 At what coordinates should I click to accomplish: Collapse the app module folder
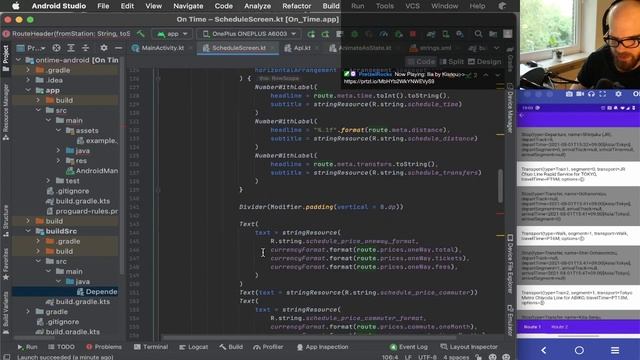28,90
